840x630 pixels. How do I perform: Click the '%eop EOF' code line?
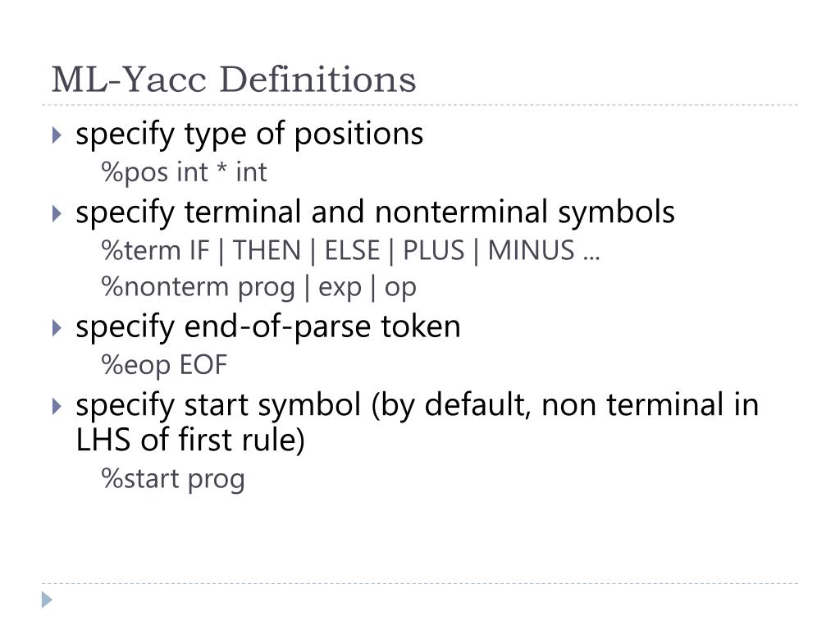(164, 365)
